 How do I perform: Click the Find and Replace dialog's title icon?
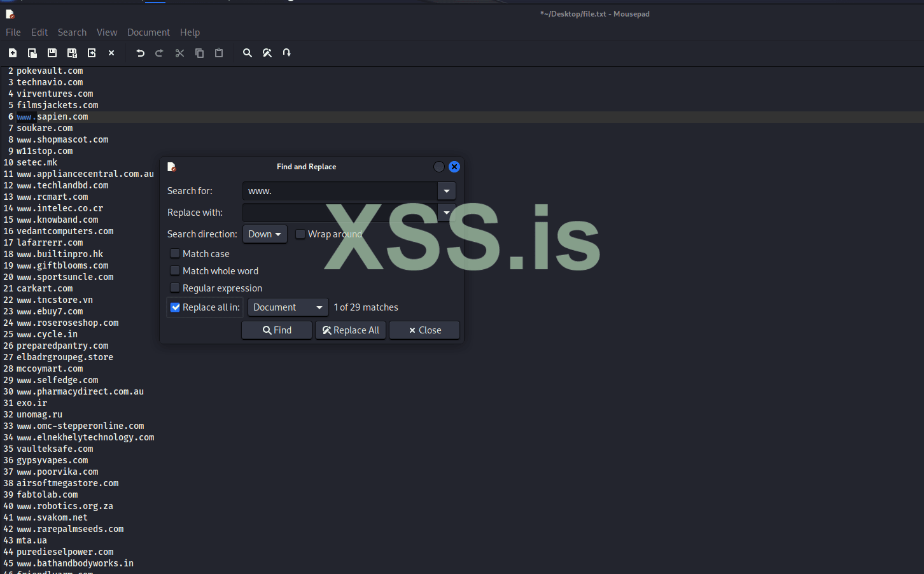pyautogui.click(x=172, y=167)
